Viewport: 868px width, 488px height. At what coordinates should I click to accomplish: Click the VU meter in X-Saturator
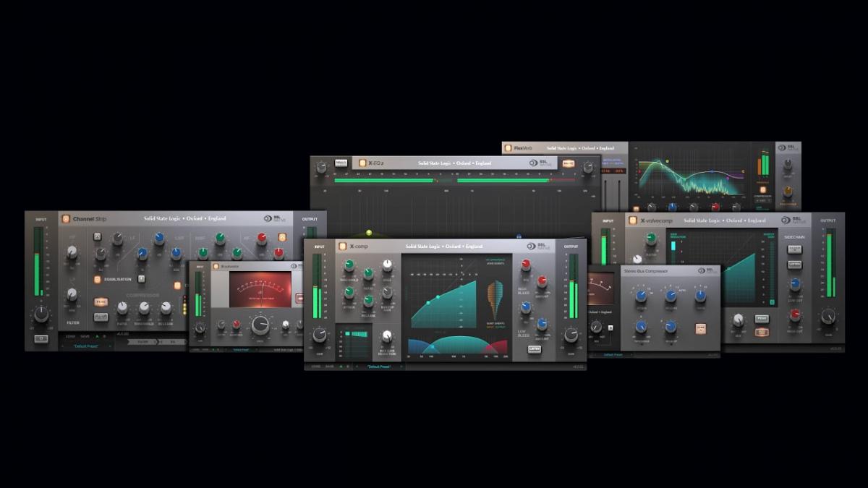(x=260, y=291)
